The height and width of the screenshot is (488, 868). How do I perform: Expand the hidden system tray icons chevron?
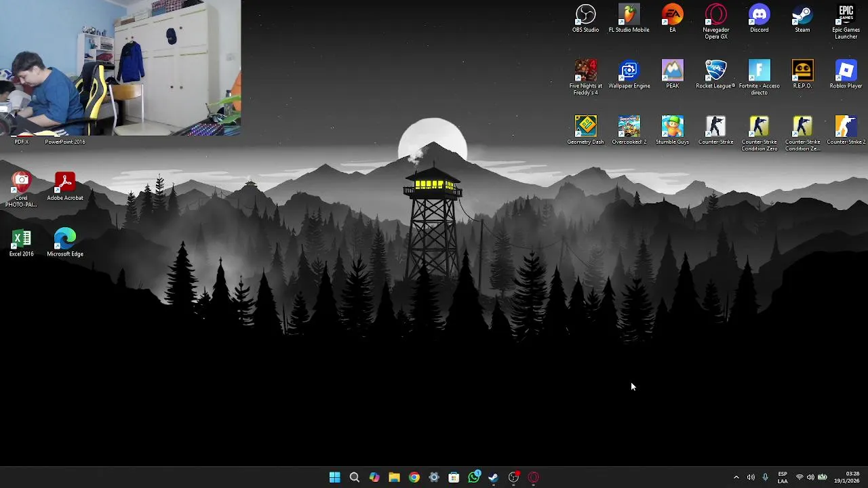point(736,477)
